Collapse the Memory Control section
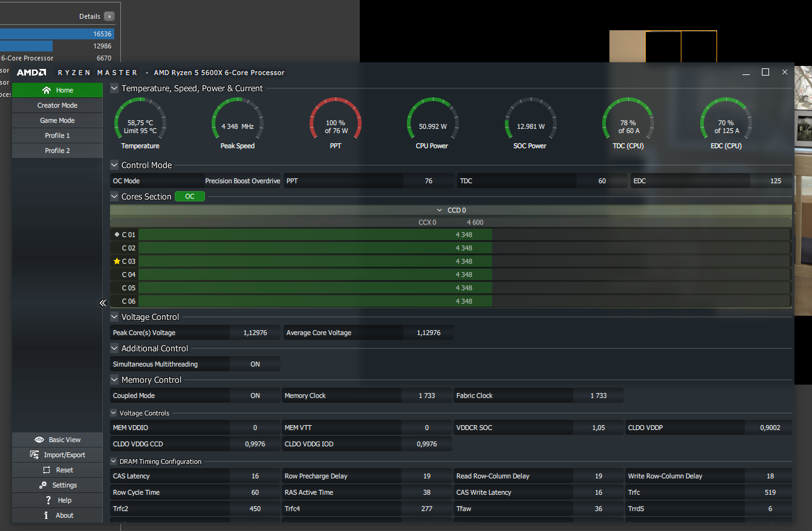This screenshot has height=531, width=812. (x=114, y=380)
